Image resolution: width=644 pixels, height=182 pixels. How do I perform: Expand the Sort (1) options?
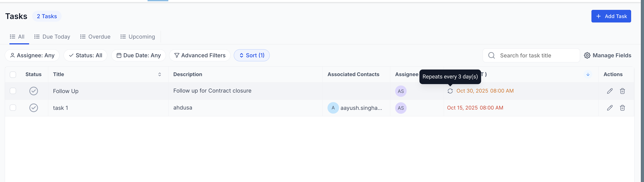[252, 55]
